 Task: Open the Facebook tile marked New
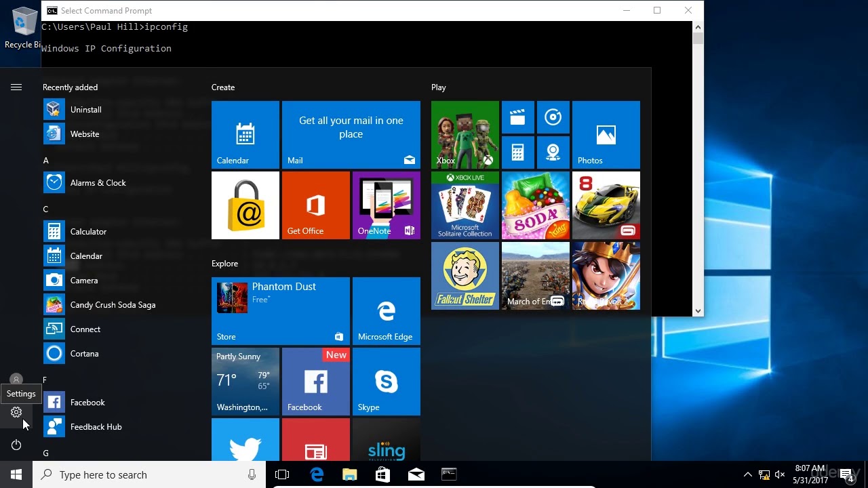pyautogui.click(x=316, y=382)
